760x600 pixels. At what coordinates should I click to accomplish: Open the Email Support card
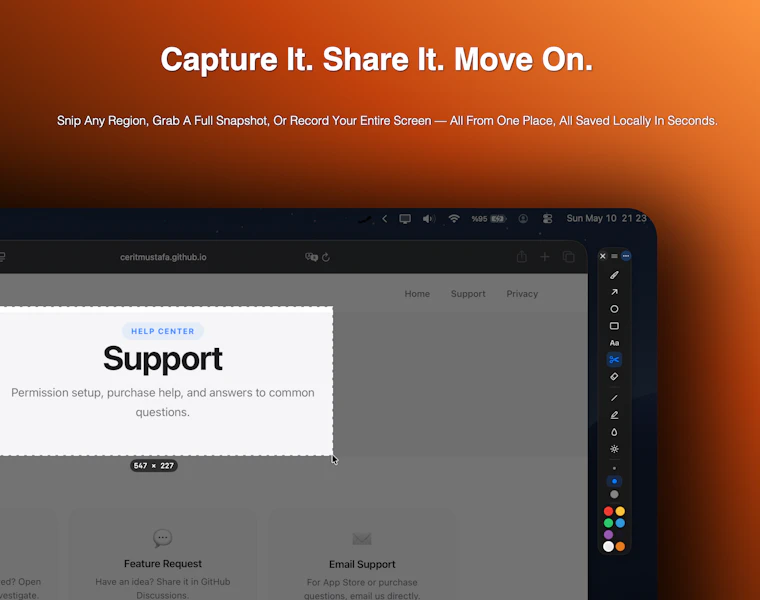[362, 555]
